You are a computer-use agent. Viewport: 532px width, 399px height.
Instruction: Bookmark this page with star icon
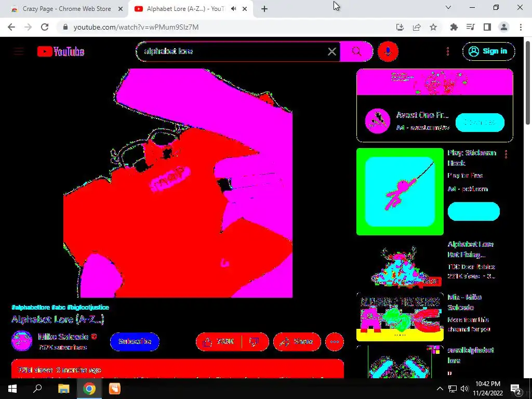pyautogui.click(x=433, y=27)
